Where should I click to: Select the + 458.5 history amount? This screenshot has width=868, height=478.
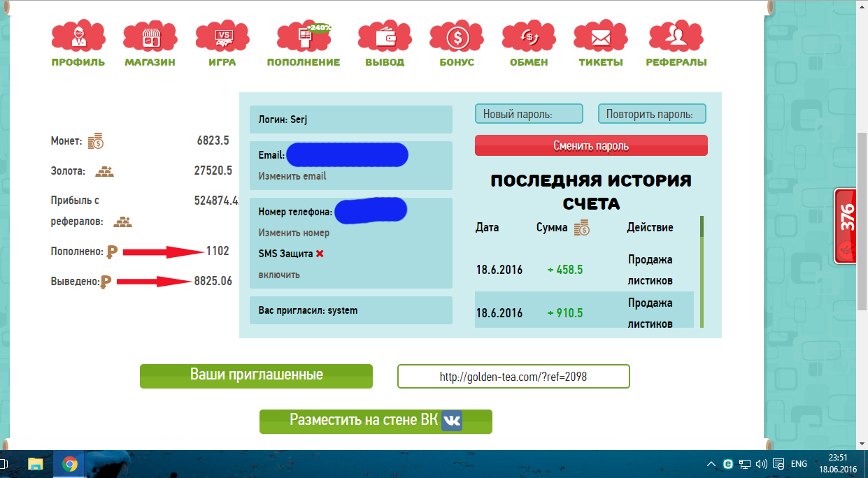[565, 270]
